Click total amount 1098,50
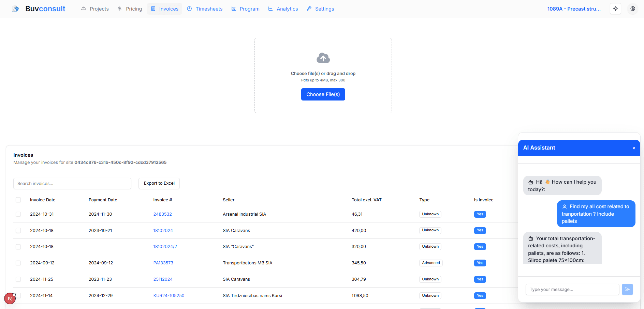This screenshot has height=309, width=644. 360,296
